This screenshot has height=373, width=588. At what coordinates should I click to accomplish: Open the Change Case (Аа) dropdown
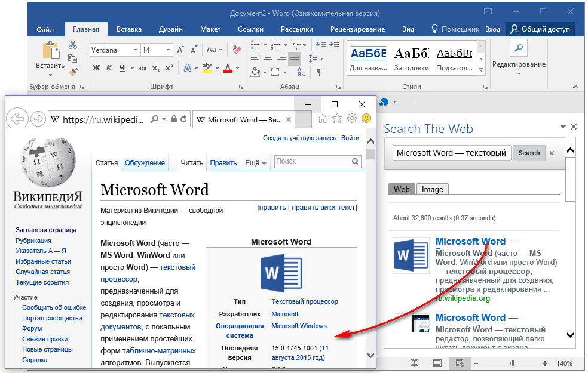coord(214,50)
